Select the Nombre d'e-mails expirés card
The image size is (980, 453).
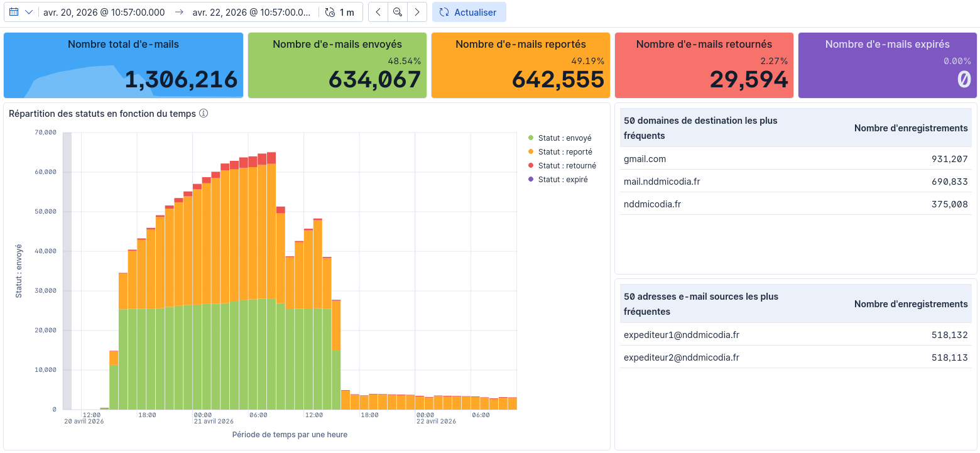click(888, 65)
